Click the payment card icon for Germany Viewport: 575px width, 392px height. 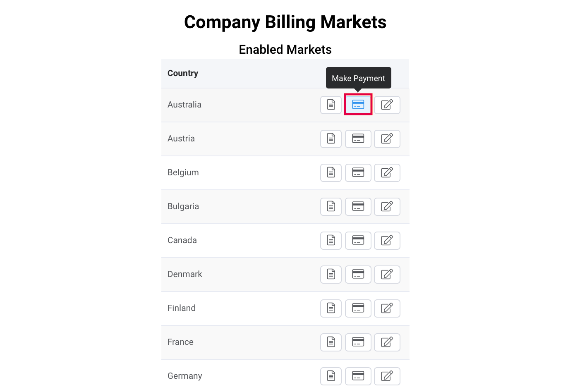pyautogui.click(x=358, y=376)
